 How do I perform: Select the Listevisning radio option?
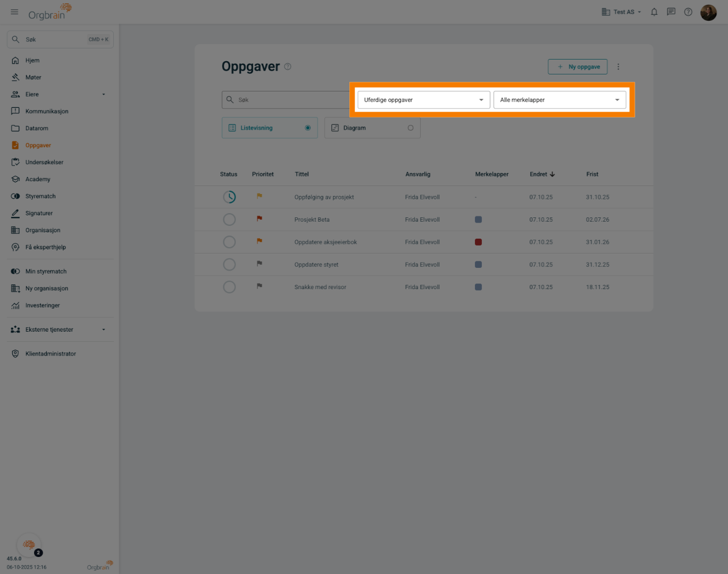tap(307, 128)
